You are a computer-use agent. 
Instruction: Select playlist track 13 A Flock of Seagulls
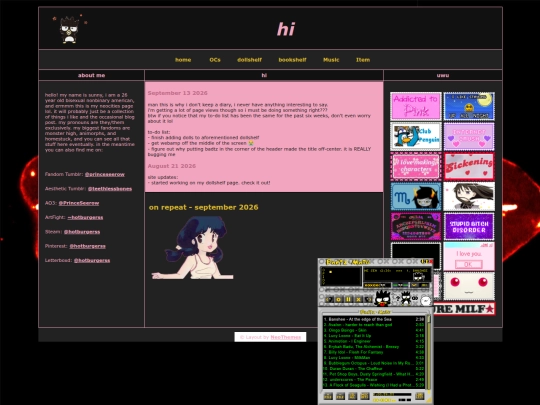coord(374,385)
